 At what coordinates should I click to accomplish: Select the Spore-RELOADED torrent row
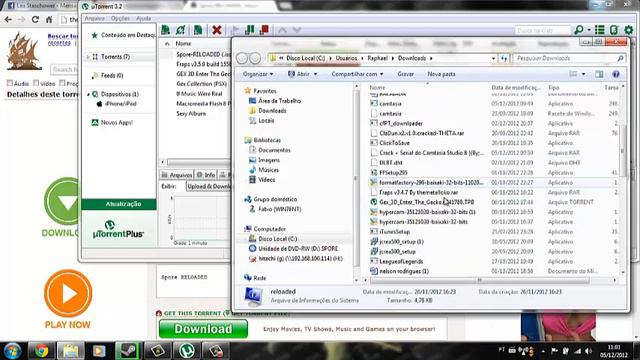203,54
